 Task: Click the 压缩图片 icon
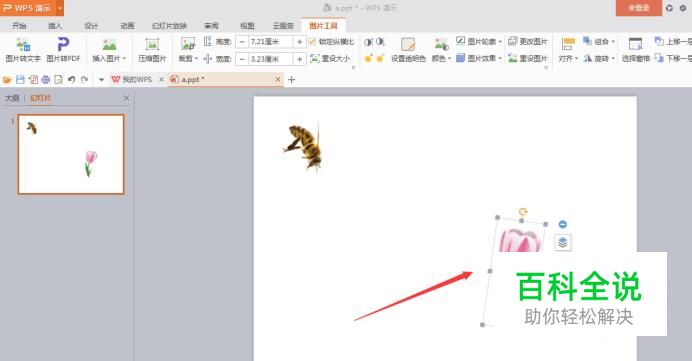click(152, 45)
